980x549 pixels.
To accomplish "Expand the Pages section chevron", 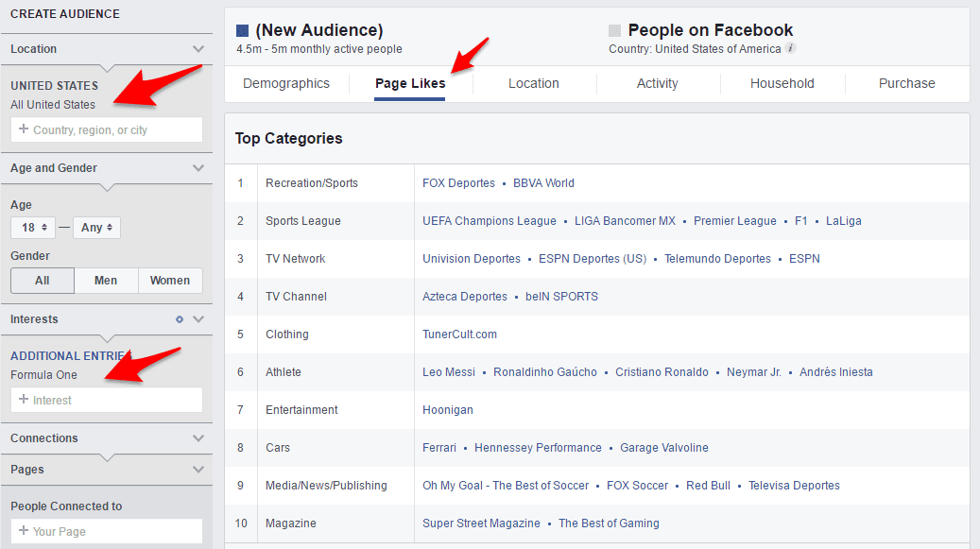I will pyautogui.click(x=198, y=470).
